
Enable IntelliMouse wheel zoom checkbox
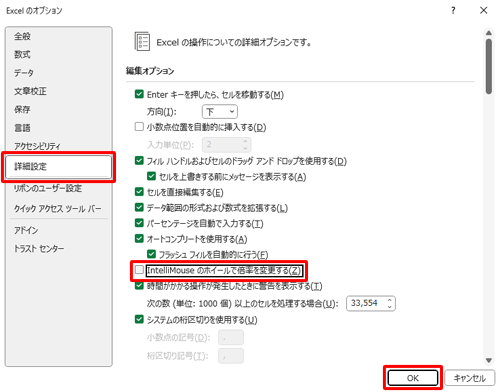tap(139, 270)
